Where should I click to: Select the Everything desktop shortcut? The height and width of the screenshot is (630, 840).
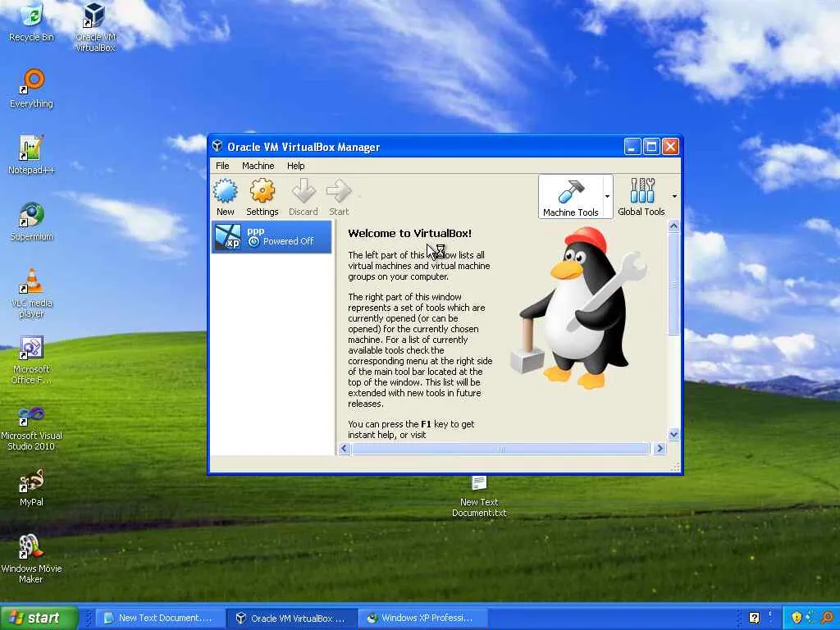(x=32, y=89)
